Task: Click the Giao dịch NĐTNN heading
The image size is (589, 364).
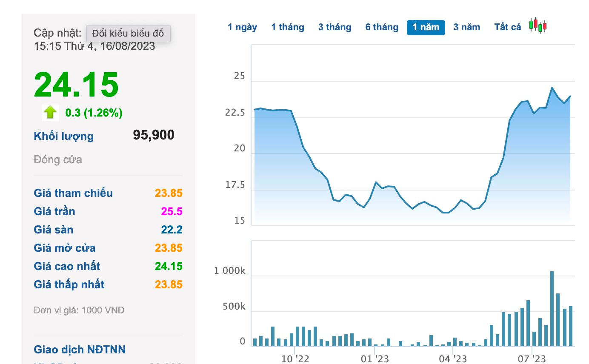Action: point(80,350)
